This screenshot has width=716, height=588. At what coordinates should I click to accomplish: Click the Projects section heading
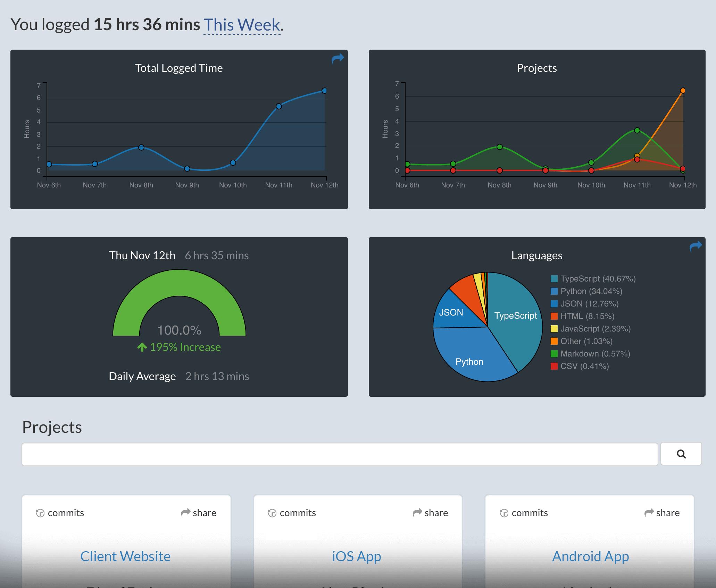point(52,427)
